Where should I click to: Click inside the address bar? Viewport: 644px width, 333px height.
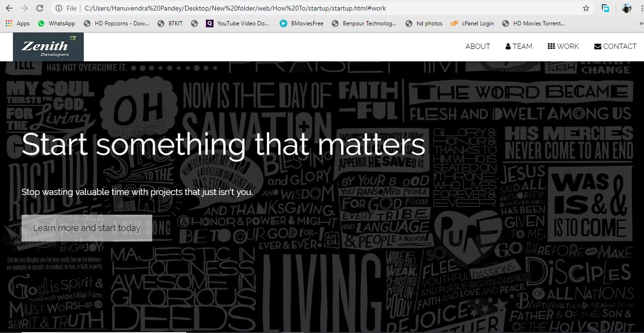[287, 8]
